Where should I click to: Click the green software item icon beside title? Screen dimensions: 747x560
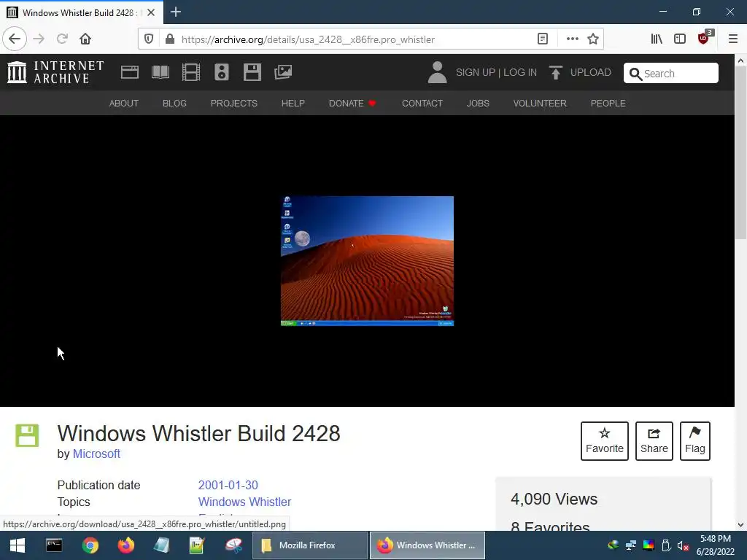27,435
